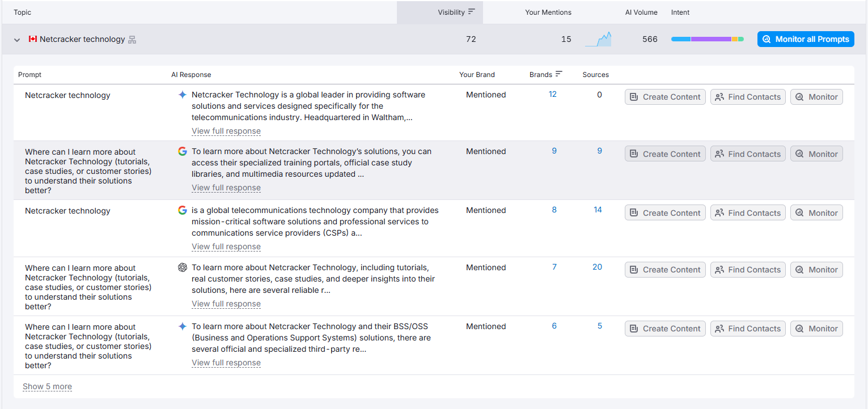Open the 5 sources count link
868x409 pixels.
[600, 326]
